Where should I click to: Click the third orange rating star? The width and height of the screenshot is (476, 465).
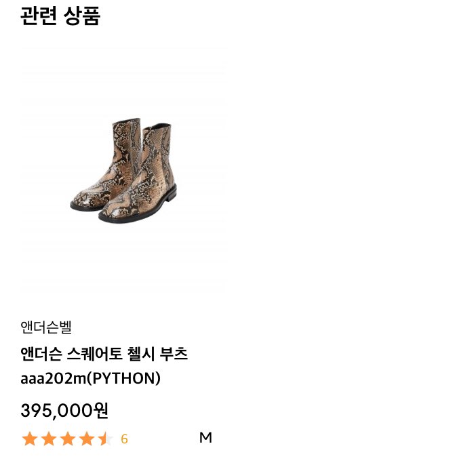(68, 439)
